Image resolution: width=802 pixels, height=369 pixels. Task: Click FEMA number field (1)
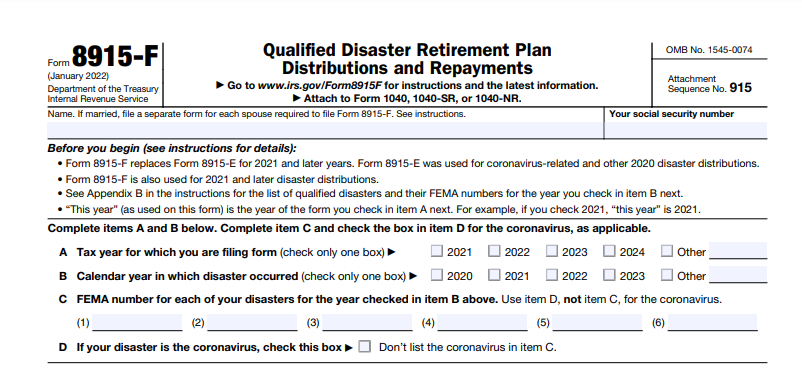tap(137, 322)
